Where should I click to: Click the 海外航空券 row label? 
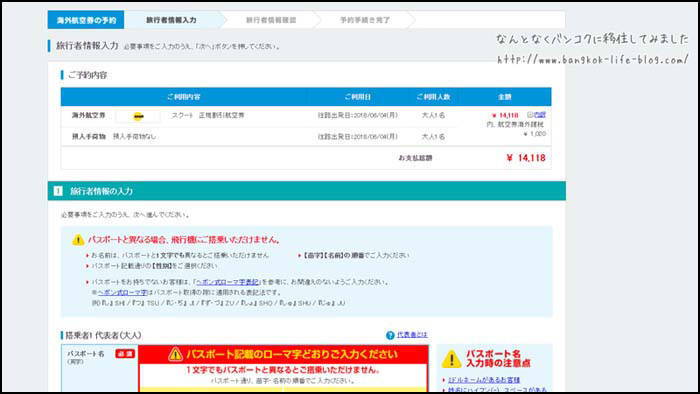pos(88,115)
